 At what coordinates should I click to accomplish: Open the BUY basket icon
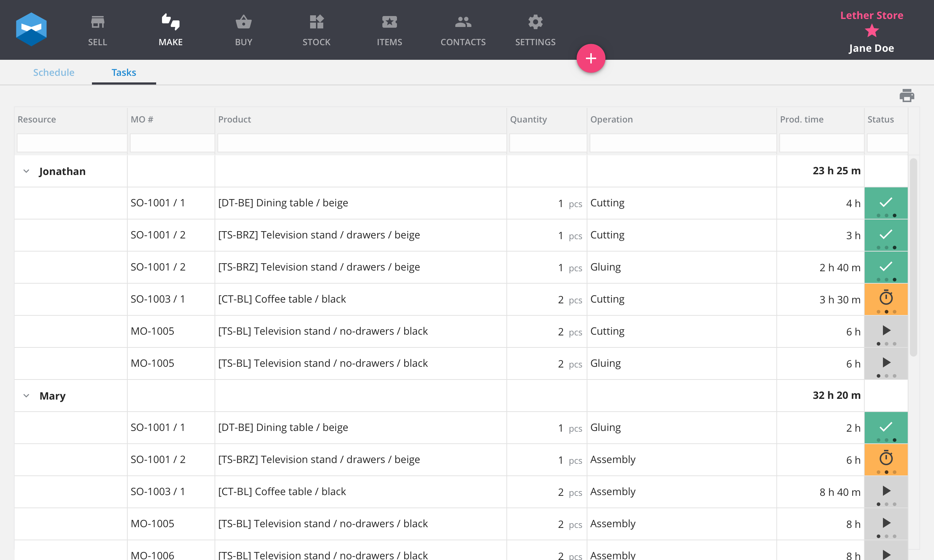(243, 22)
